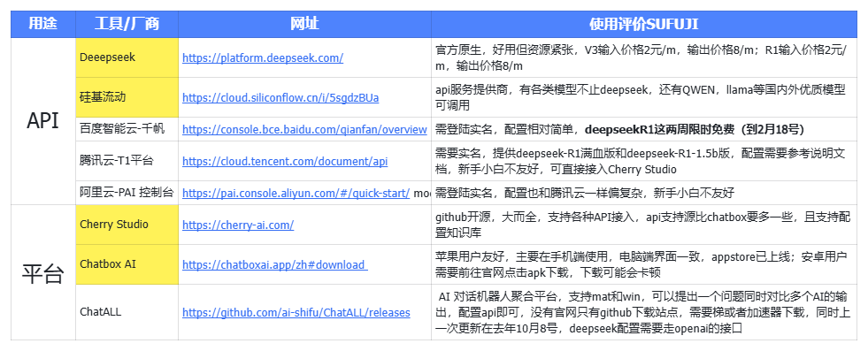Open the cloud.siliconflow.cn link
868x351 pixels.
click(x=280, y=98)
